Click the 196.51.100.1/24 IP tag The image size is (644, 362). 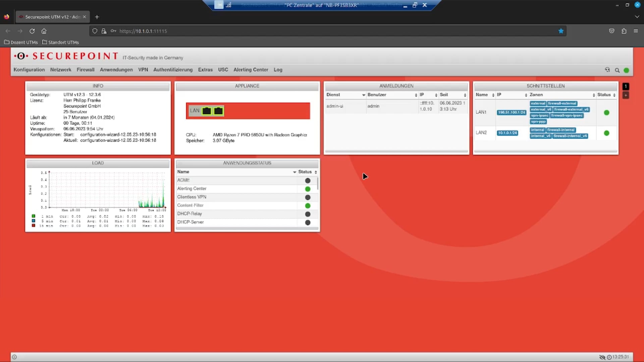[512, 113]
